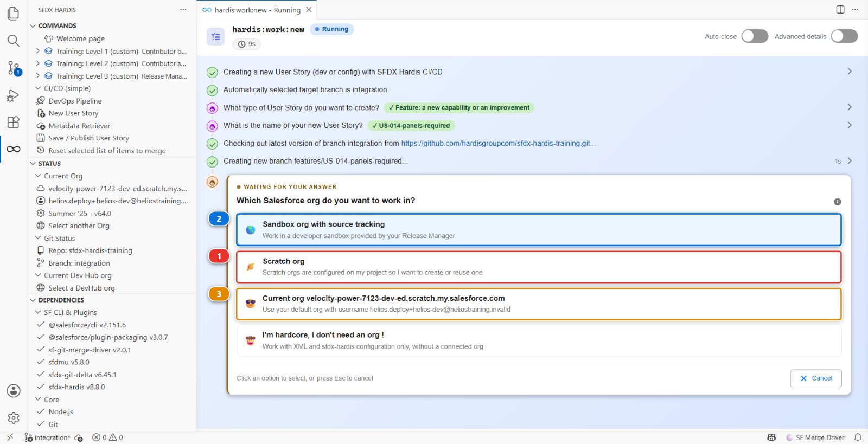This screenshot has height=444, width=868.
Task: Select the hardis:work:new editor tab
Action: 257,10
